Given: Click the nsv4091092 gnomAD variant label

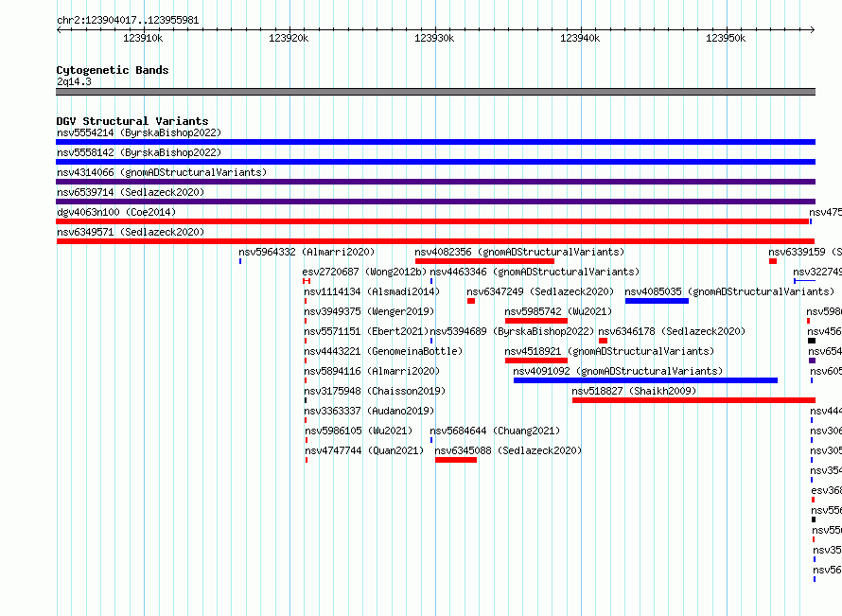Looking at the screenshot, I should [x=618, y=371].
